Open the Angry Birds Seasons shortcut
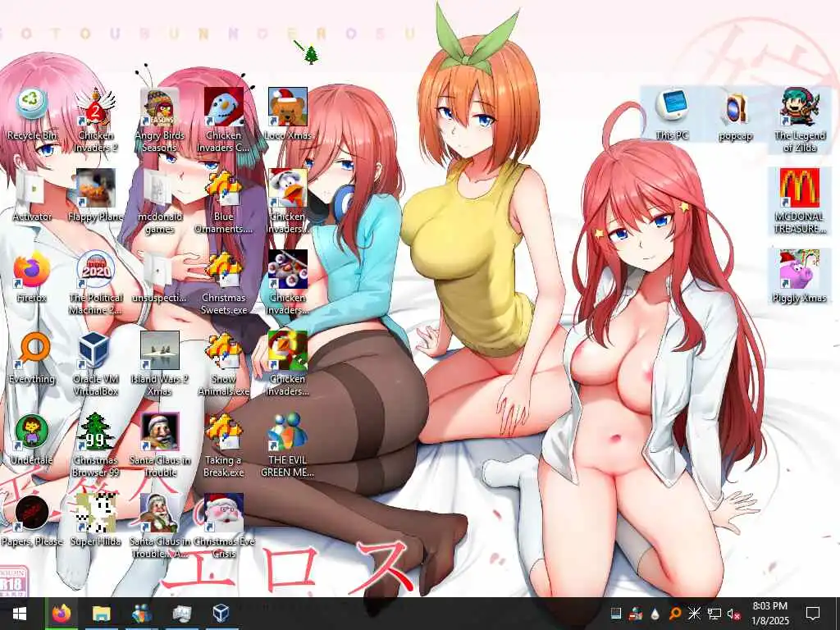 click(x=159, y=120)
